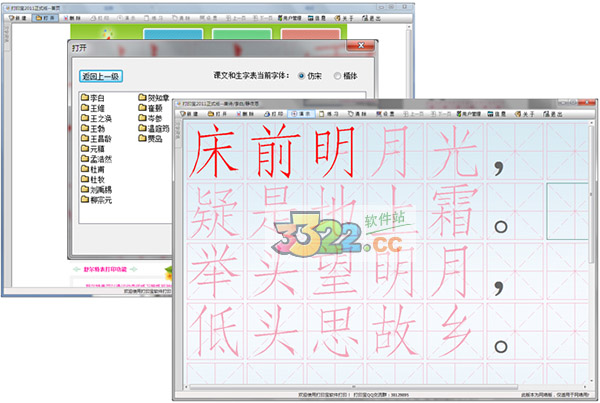Viewport: 600px width, 403px height.
Task: Click 新建 in the front practice window toolbar
Action: tap(189, 114)
